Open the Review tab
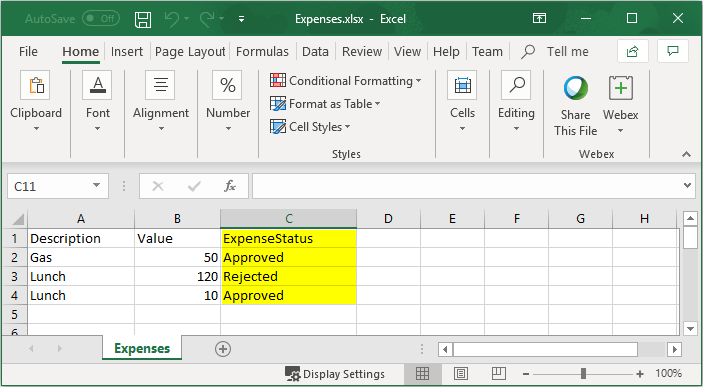703x387 pixels. point(362,52)
